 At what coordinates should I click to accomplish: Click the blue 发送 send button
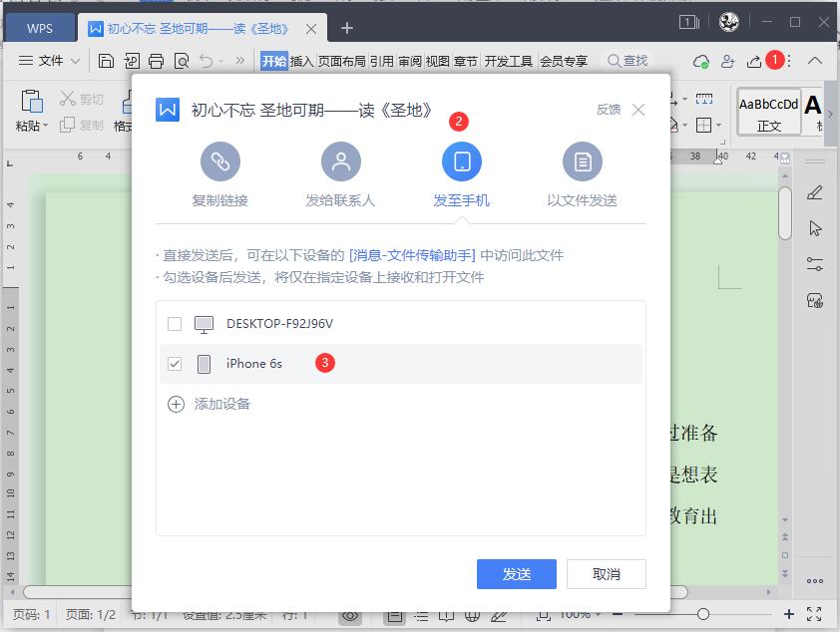517,574
